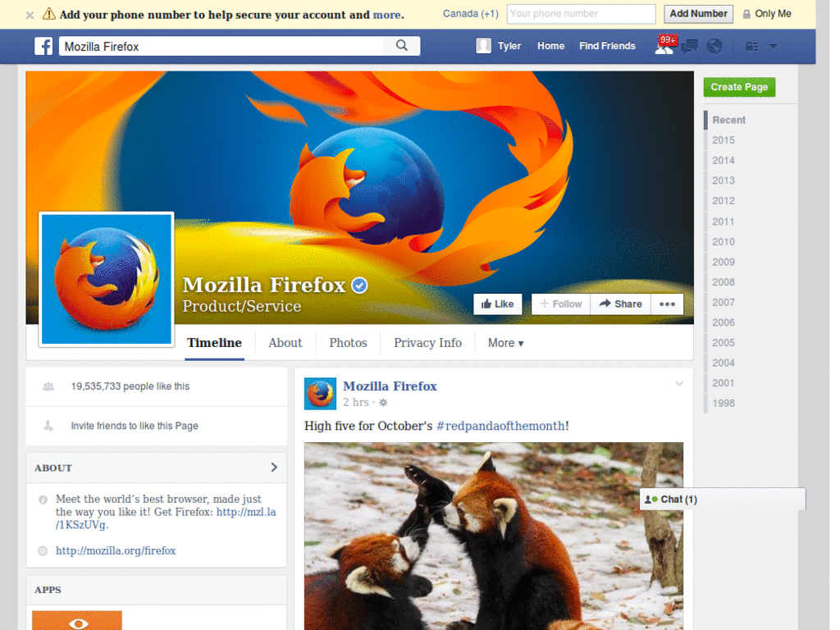The image size is (840, 630).
Task: Open the notifications globe icon
Action: pyautogui.click(x=714, y=47)
